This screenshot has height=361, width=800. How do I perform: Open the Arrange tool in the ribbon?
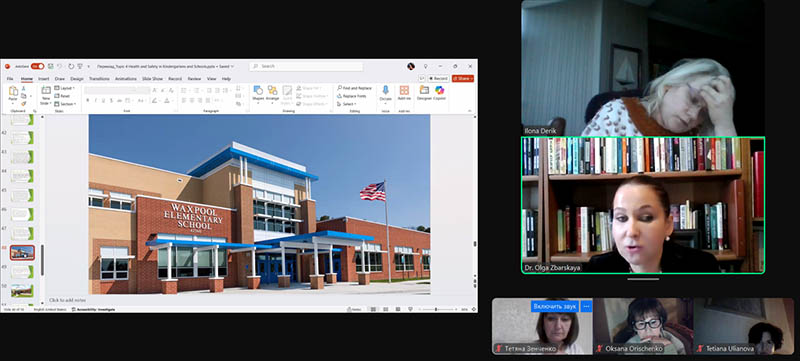click(x=272, y=93)
